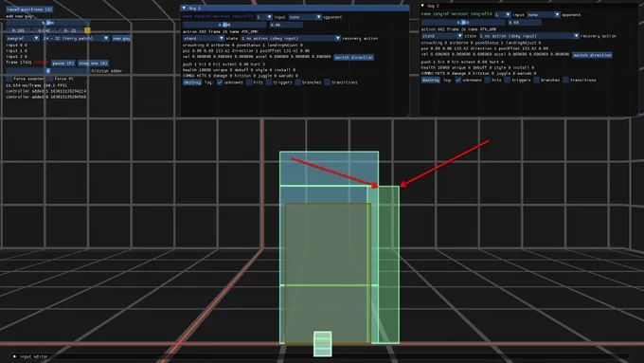The image size is (644, 363).
Task: Click Guy 1 second position value field
Action: click(x=286, y=25)
